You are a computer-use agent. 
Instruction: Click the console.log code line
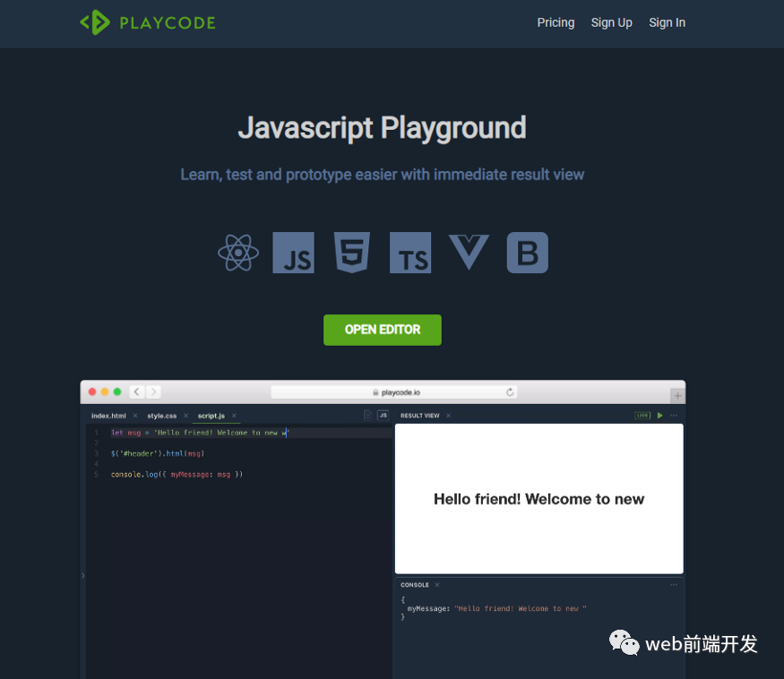click(x=177, y=475)
